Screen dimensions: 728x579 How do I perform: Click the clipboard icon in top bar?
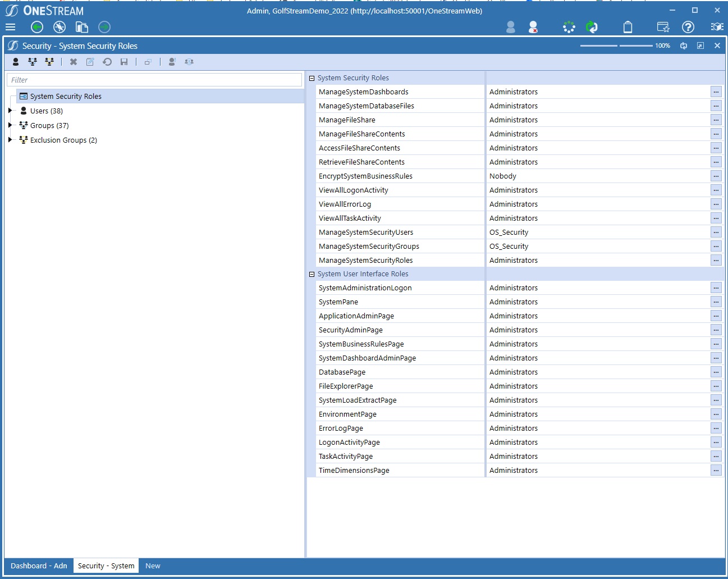point(628,27)
